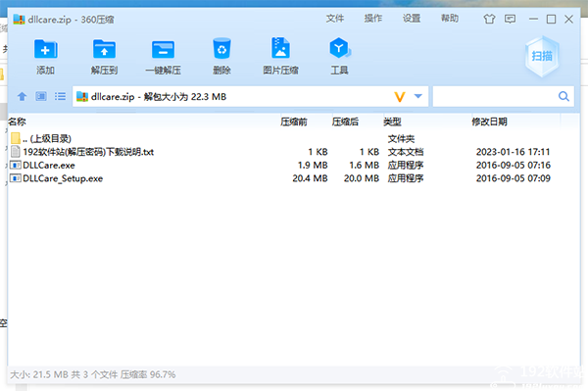Click the 20.4 MB size cell
Screen dimensions: 588x391
[310, 178]
